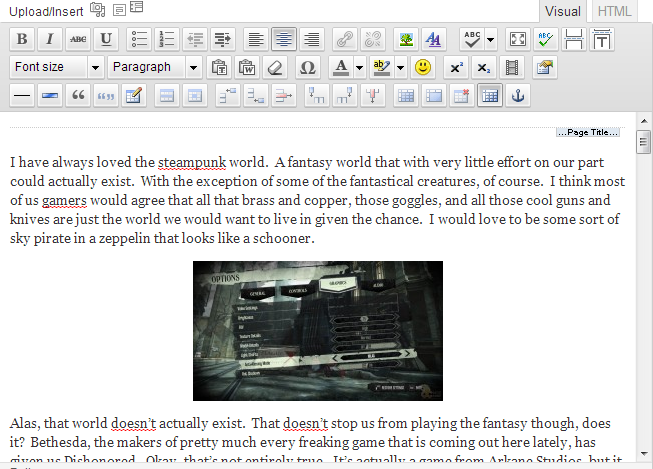Insert a styled horizontal ruler
653x469 pixels.
(50, 95)
